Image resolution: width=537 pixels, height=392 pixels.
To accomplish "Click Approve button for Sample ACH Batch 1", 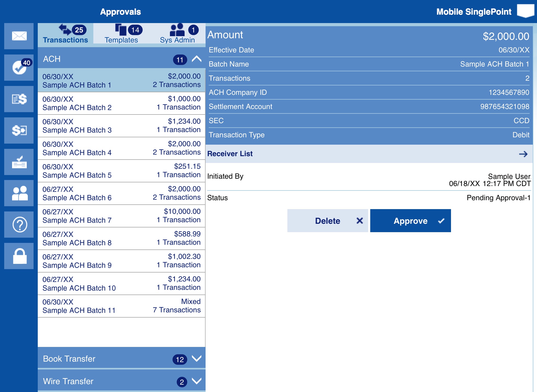I will pyautogui.click(x=411, y=221).
